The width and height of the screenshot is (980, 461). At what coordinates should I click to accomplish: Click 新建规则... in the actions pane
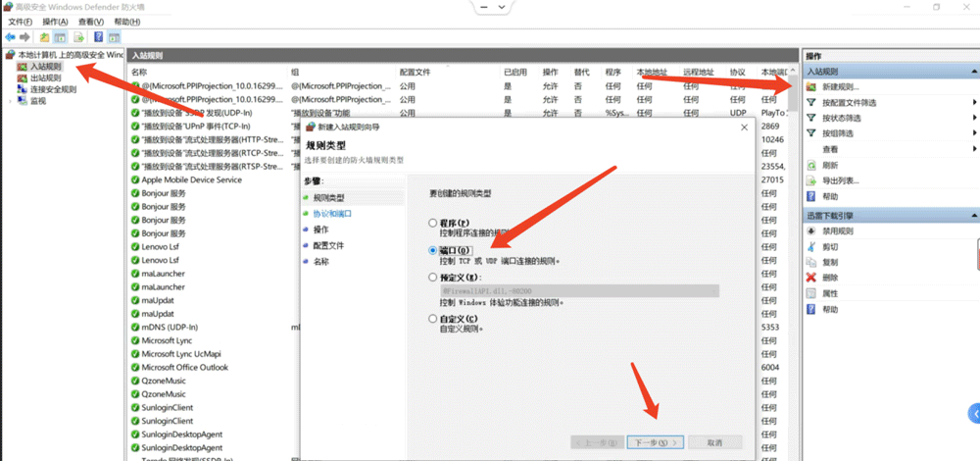(x=841, y=87)
